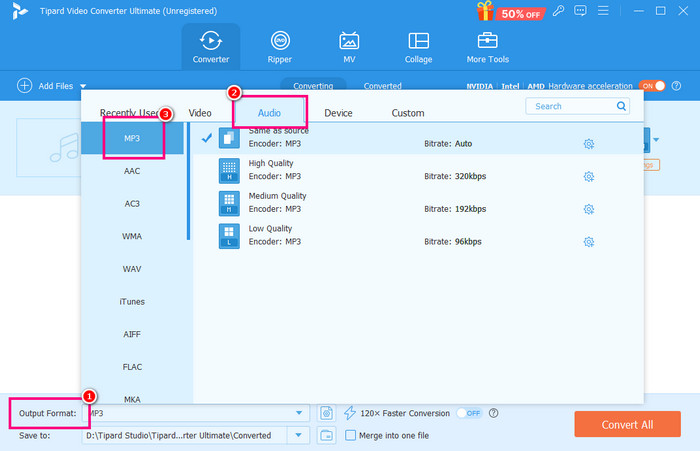The image size is (700, 451).
Task: Switch to the Device tab
Action: click(x=338, y=113)
